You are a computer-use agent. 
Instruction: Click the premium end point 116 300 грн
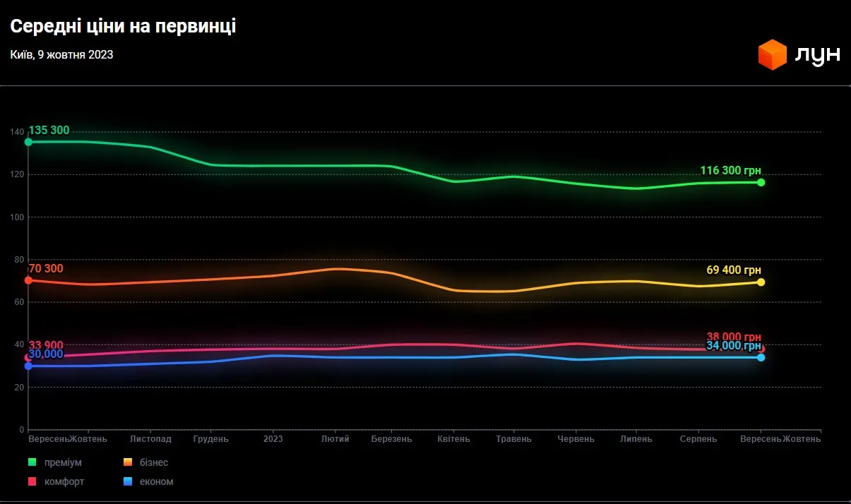point(761,182)
